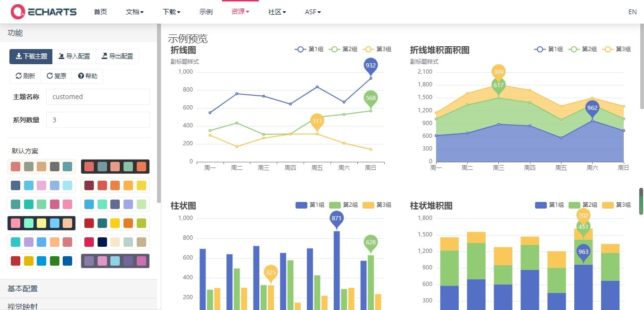The height and width of the screenshot is (310, 644).
Task: Click the yellow 202 pin on stacked bar chart
Action: coord(583,215)
